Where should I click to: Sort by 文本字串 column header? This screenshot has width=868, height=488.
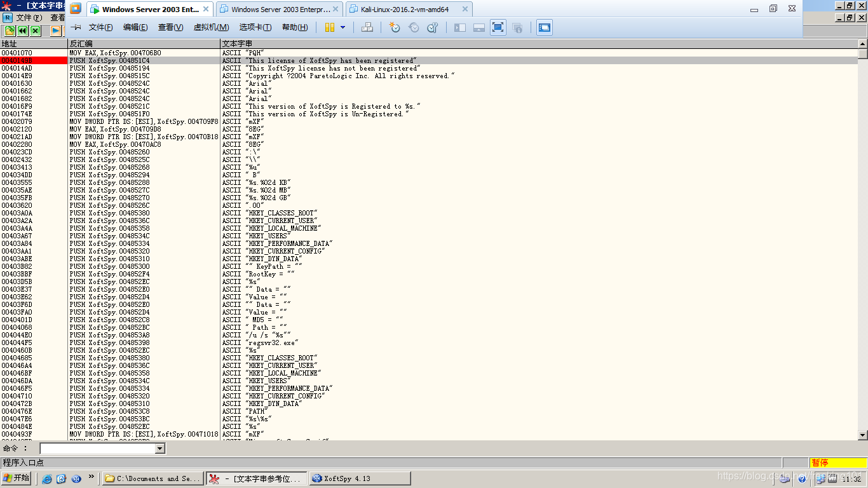pos(539,44)
